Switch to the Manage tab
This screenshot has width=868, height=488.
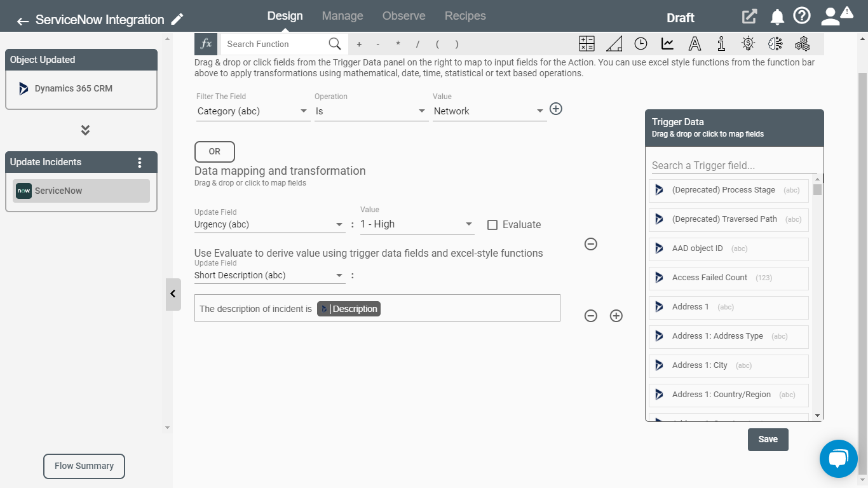[x=342, y=16]
